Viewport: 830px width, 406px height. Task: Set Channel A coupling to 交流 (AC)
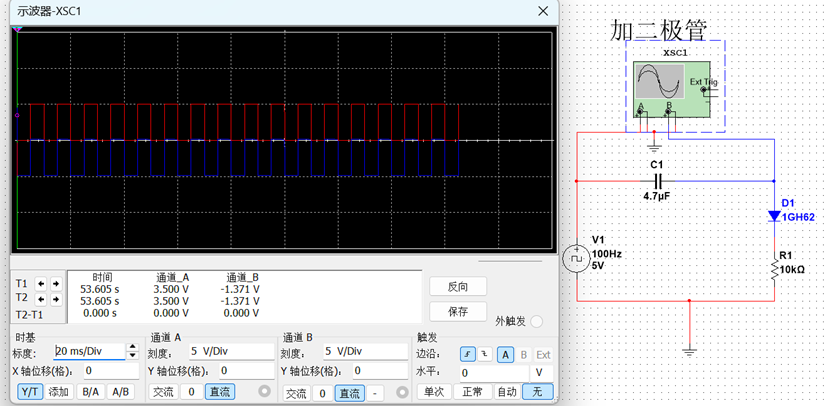(x=163, y=392)
